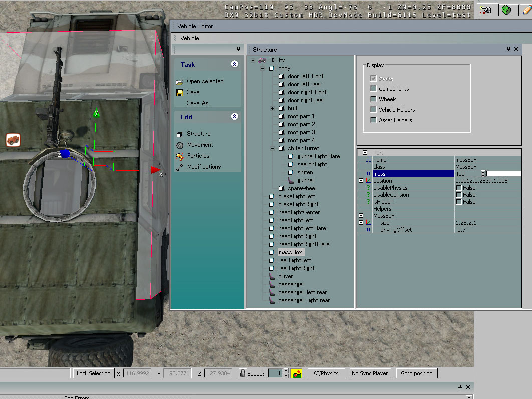Click the AI/Physics button
Image resolution: width=532 pixels, height=399 pixels.
(x=326, y=373)
